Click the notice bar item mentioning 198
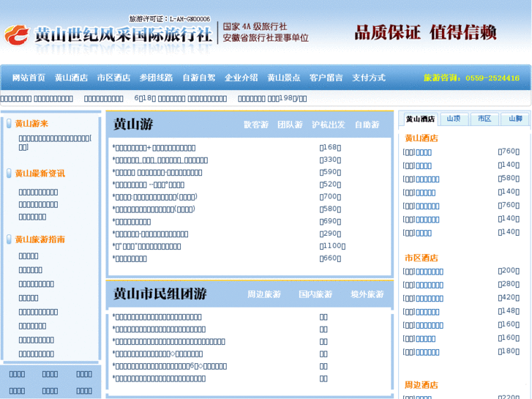532x399 pixels. click(272, 99)
